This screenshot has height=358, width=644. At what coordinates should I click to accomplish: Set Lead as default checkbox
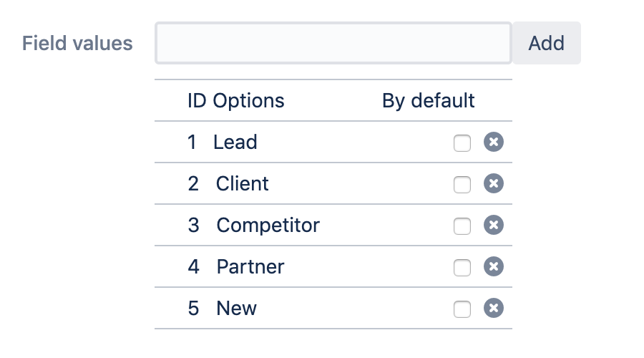462,143
